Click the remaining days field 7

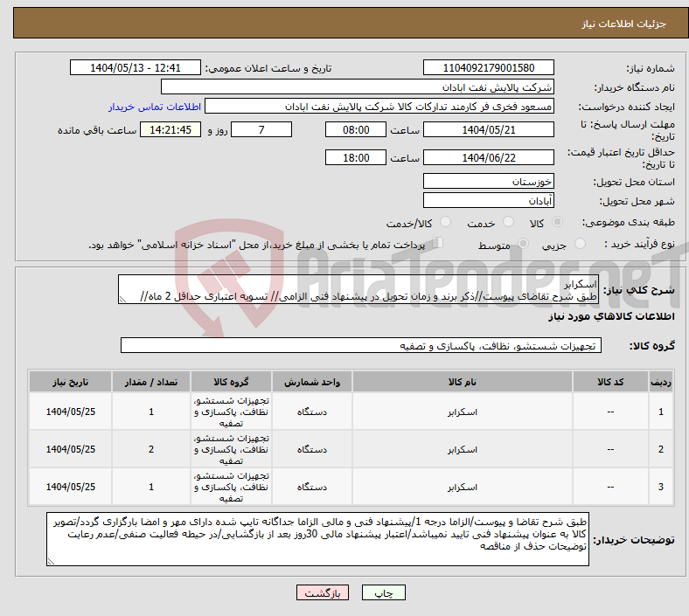[x=261, y=130]
